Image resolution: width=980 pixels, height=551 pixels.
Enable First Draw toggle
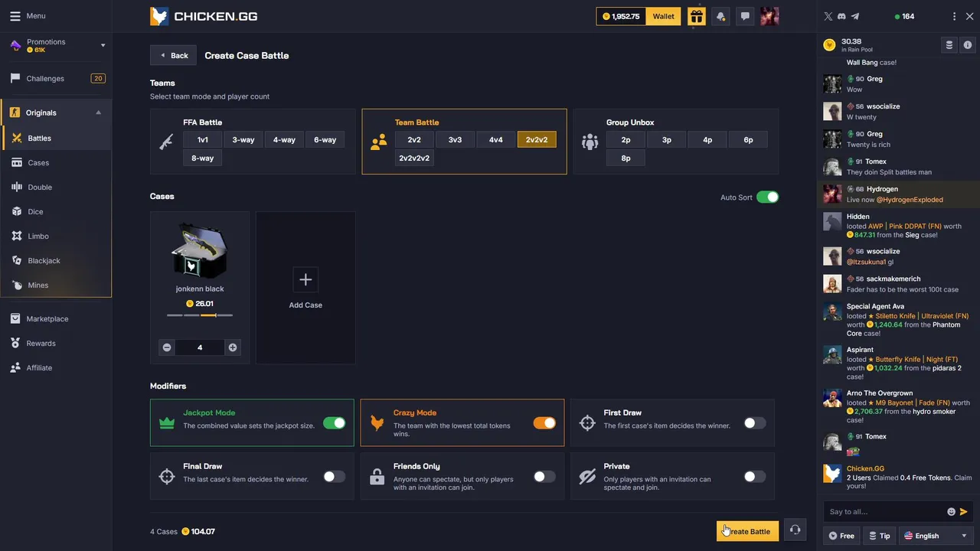coord(754,423)
